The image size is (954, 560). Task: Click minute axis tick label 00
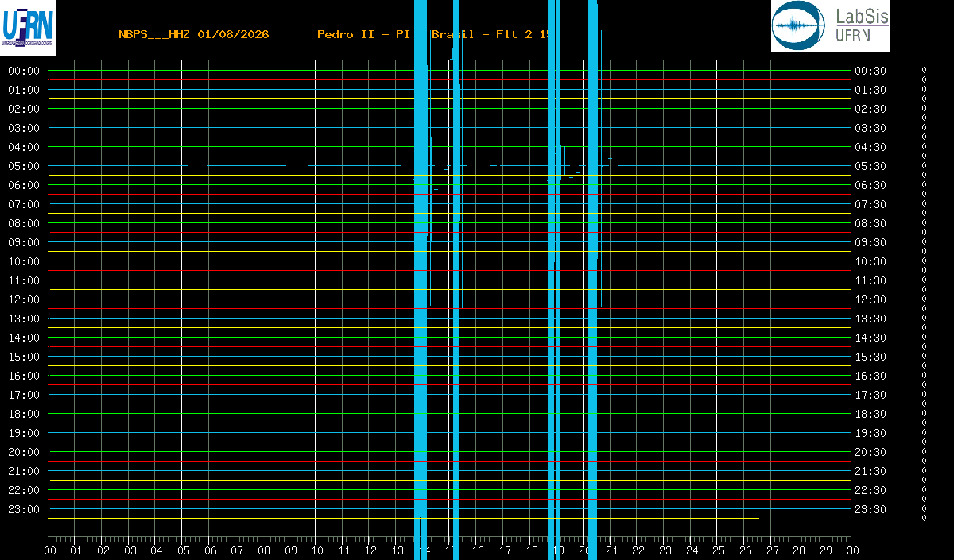50,550
